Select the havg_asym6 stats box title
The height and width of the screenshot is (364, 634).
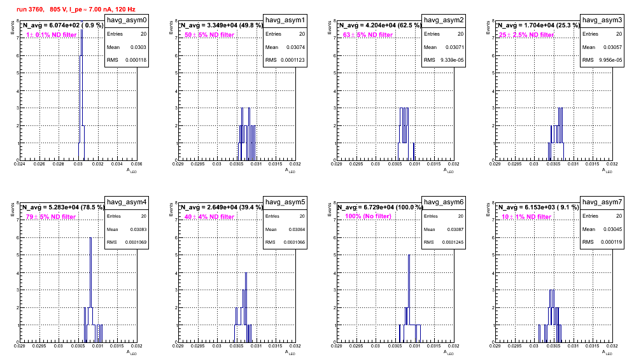[x=444, y=202]
